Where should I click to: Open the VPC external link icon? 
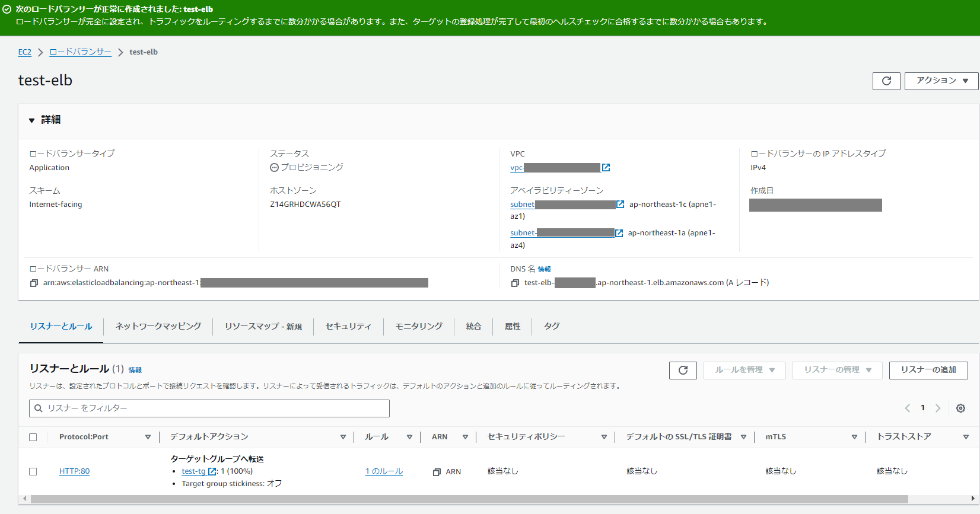tap(606, 168)
